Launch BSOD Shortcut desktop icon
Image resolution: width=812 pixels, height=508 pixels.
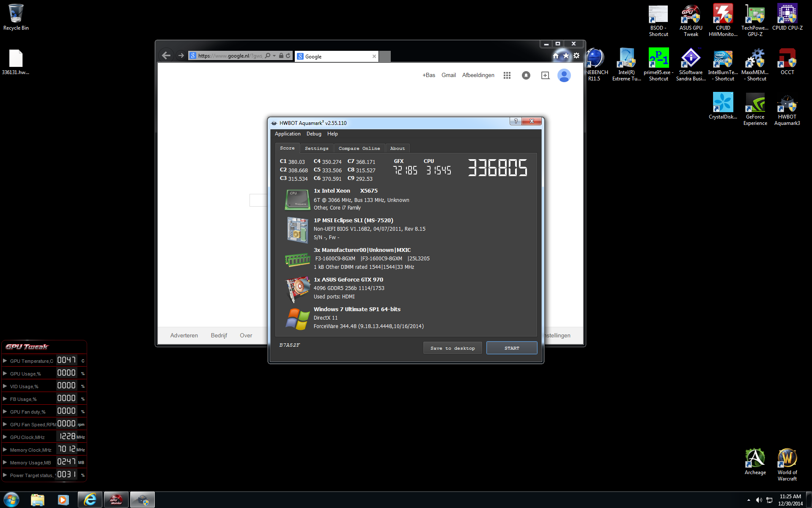tap(658, 20)
